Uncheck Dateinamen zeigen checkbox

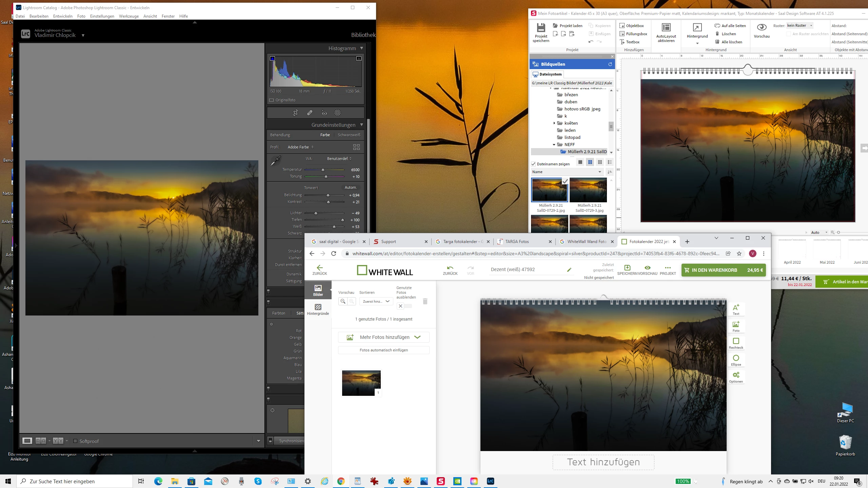533,164
